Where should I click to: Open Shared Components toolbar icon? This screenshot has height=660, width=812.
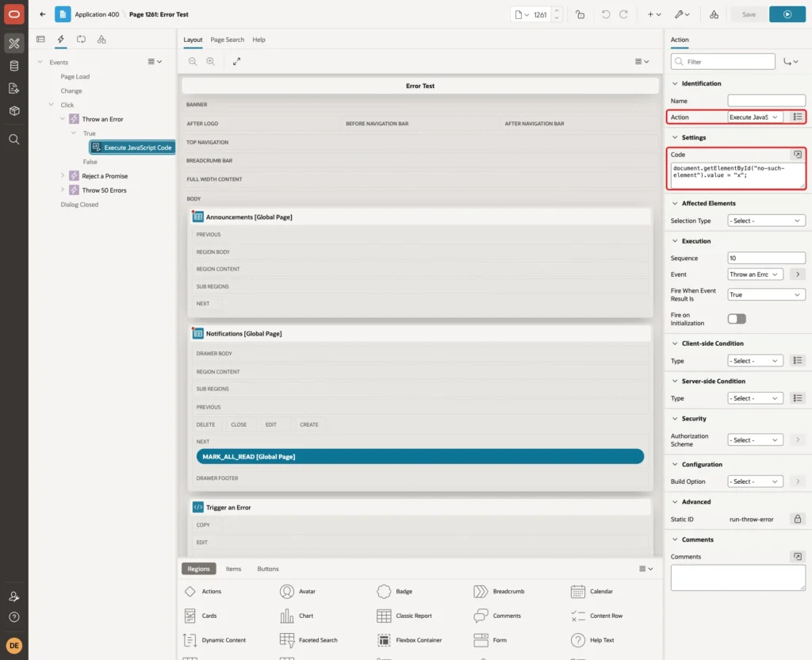point(714,14)
